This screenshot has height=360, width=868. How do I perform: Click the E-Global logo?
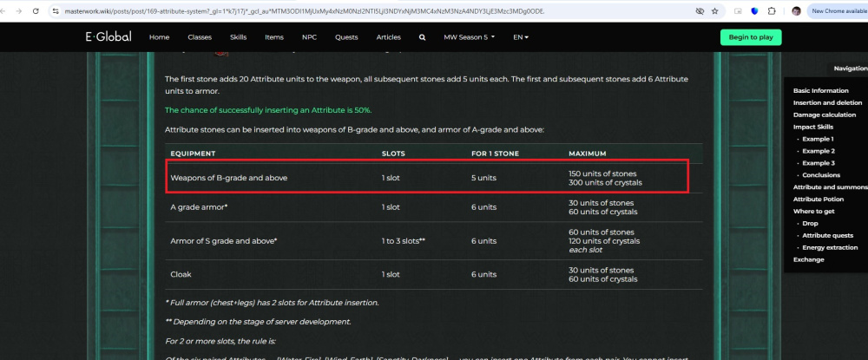108,37
